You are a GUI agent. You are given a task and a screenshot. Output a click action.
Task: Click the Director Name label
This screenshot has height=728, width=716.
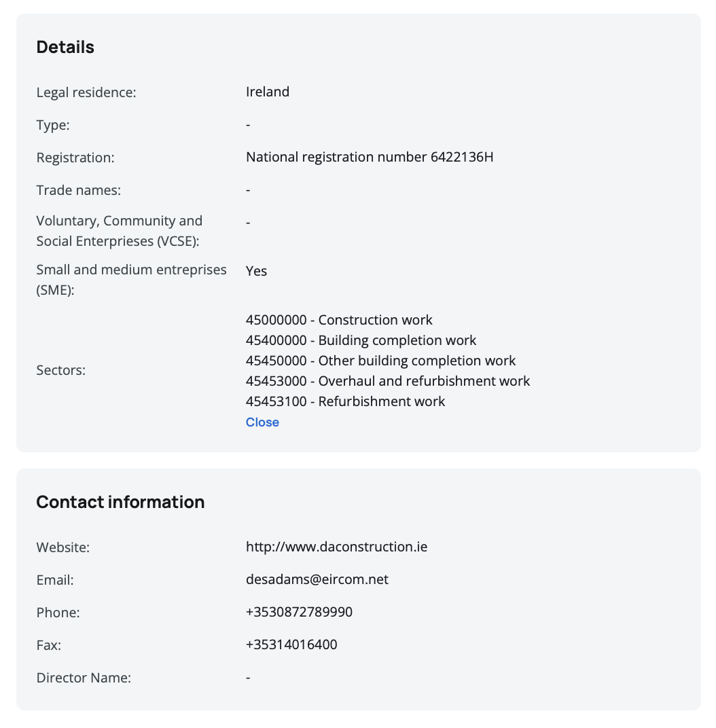pyautogui.click(x=84, y=678)
